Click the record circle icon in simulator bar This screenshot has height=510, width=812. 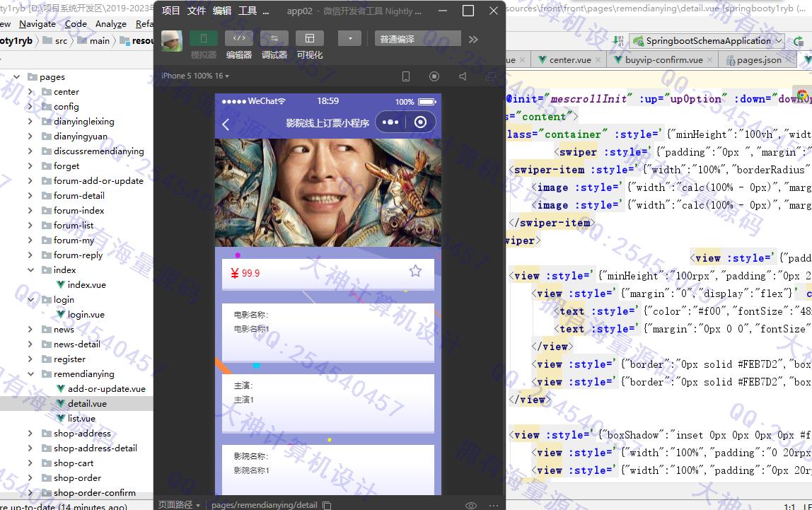pos(434,76)
